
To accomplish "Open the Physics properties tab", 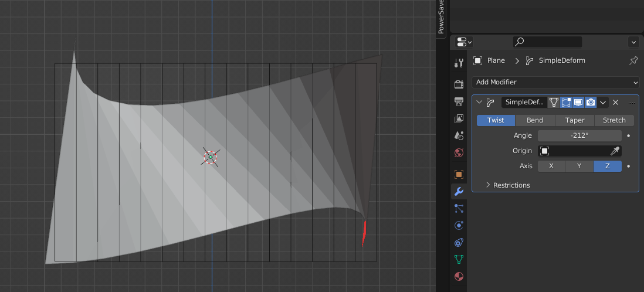I will (x=459, y=225).
